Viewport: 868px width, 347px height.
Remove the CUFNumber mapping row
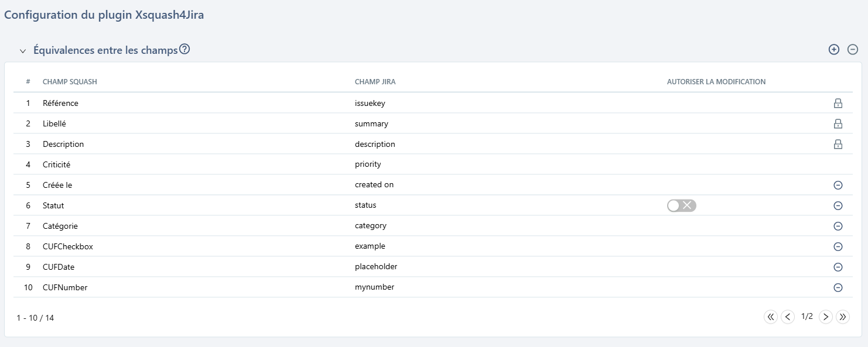(x=838, y=287)
